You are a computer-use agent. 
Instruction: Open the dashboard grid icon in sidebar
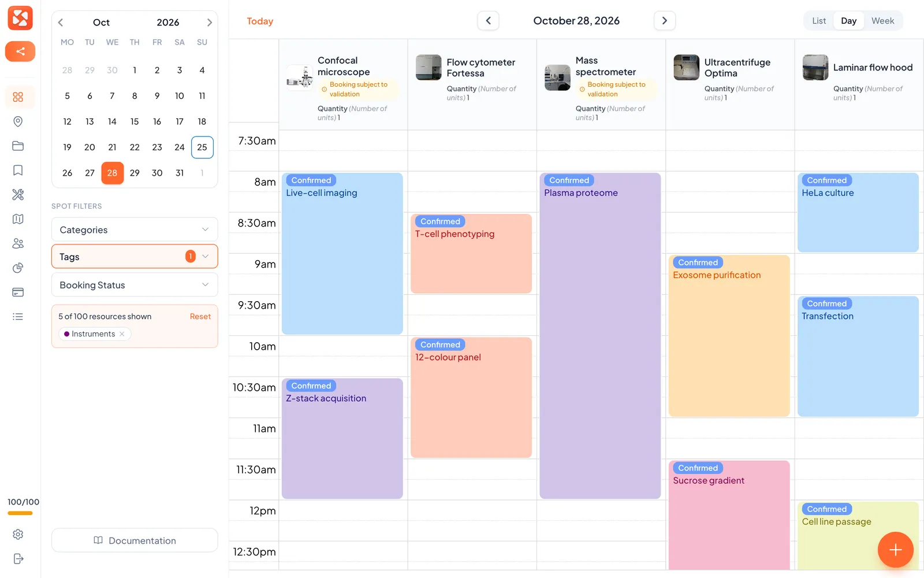[18, 97]
